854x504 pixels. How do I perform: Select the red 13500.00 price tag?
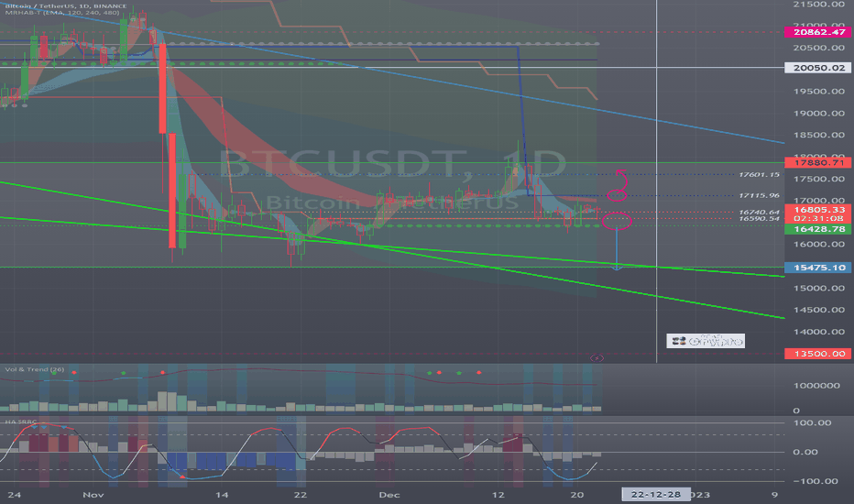(x=818, y=354)
